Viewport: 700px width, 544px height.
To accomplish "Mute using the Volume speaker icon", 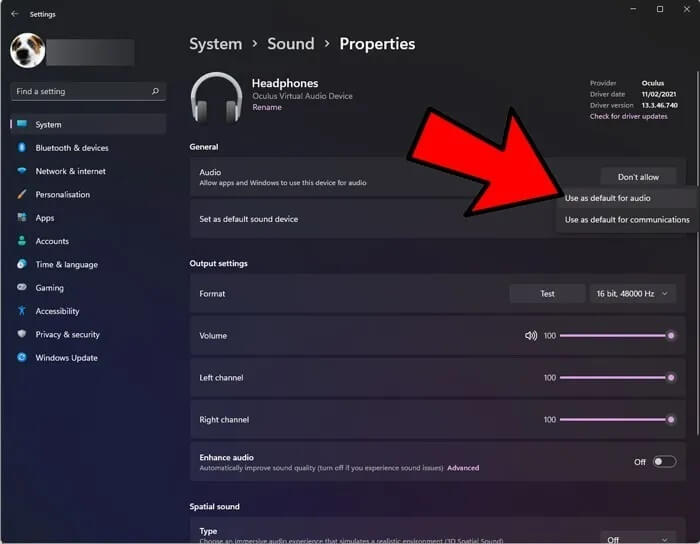I will [531, 336].
